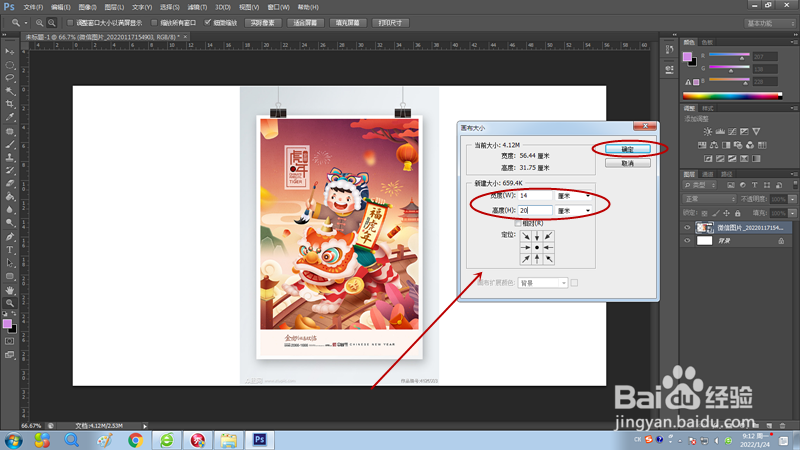This screenshot has height=450, width=800.
Task: Hide the 微信图片 layer visibility eye
Action: click(687, 228)
